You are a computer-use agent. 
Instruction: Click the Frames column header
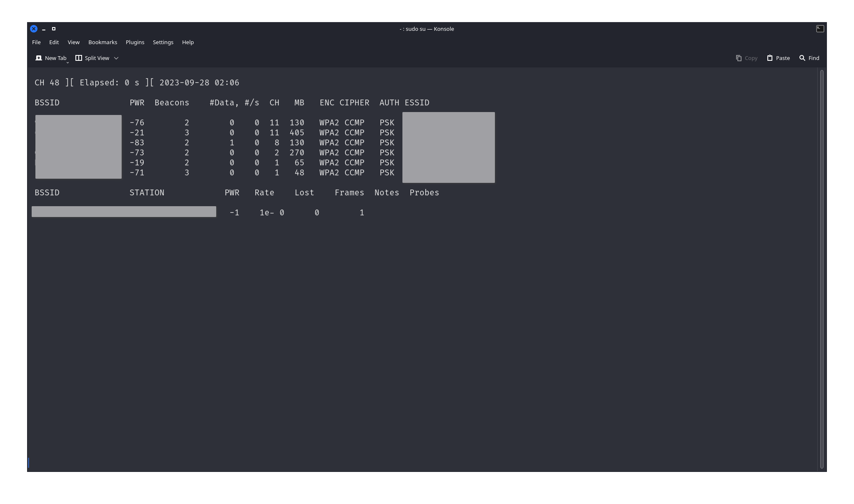point(350,192)
